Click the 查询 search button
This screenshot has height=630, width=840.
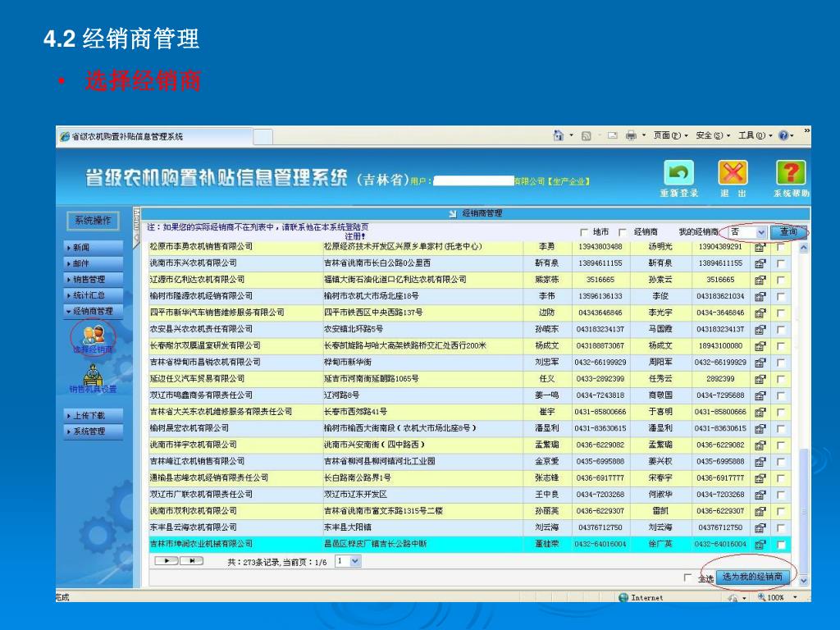(788, 232)
